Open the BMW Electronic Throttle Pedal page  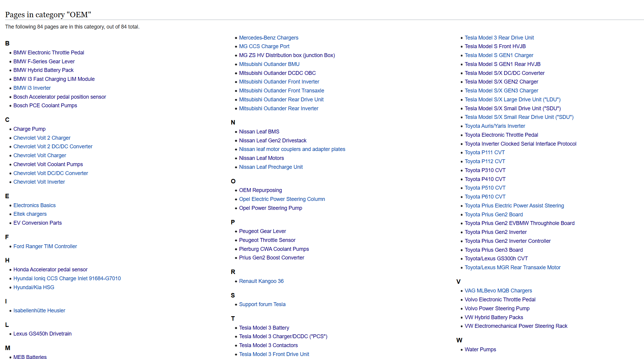pyautogui.click(x=48, y=53)
